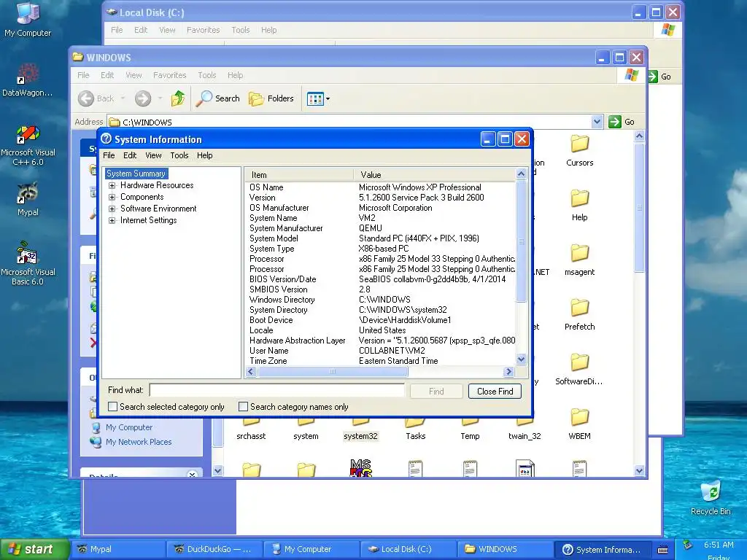Enable Search selected category only
The image size is (747, 560).
click(x=113, y=407)
